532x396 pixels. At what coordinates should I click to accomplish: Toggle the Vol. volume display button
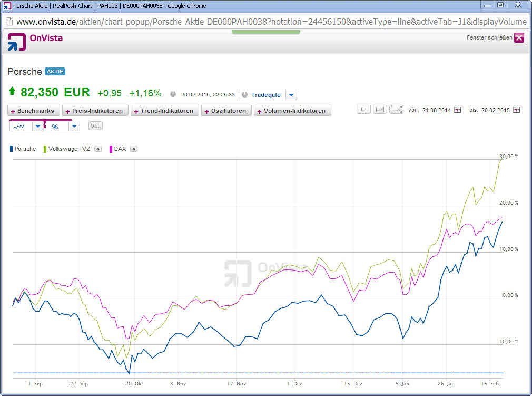pos(95,125)
